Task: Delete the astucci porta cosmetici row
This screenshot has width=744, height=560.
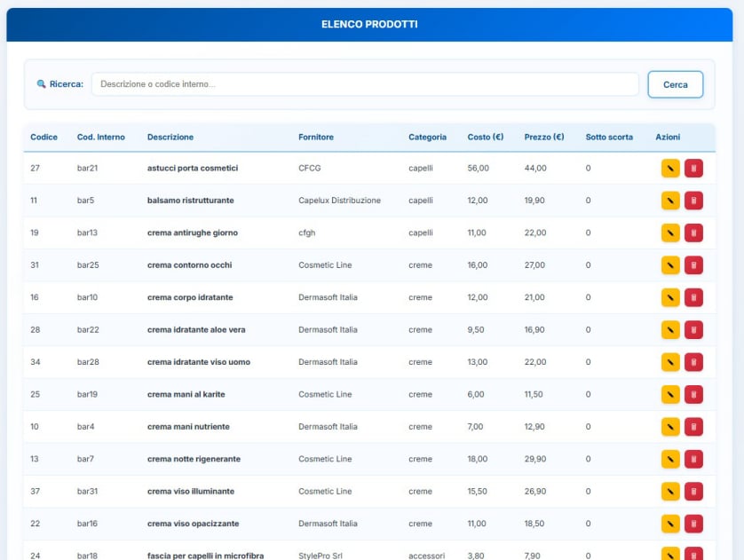Action: (x=693, y=169)
